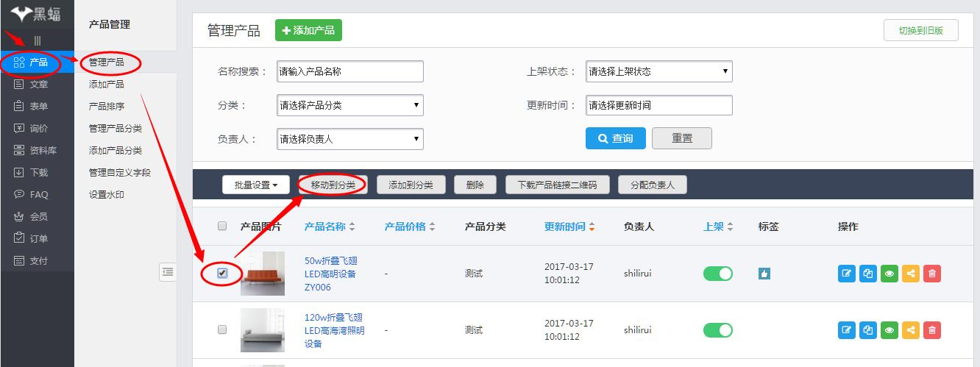Open the 请选择产品分类 dropdown
Viewport: 980px width, 367px height.
(x=349, y=105)
